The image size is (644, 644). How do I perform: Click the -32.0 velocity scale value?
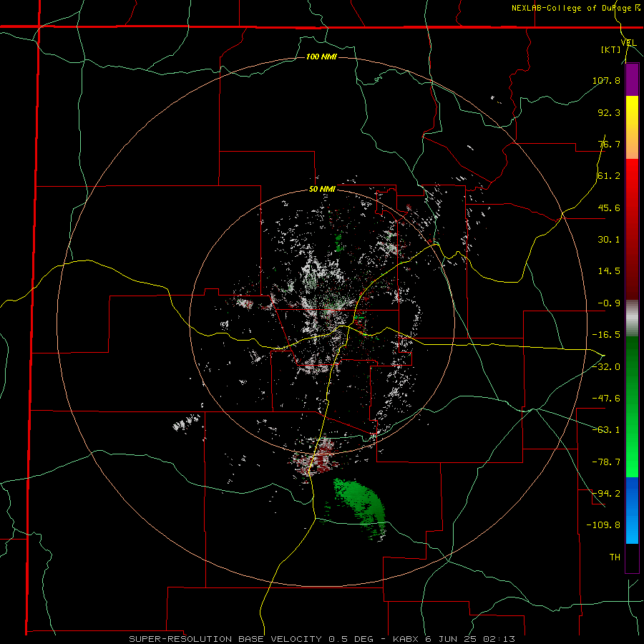click(606, 367)
